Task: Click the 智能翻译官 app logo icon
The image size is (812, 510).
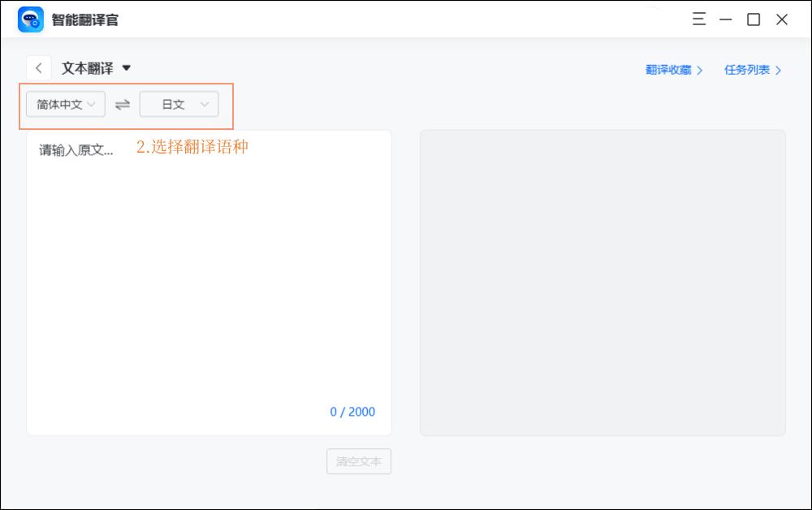Action: (x=31, y=19)
